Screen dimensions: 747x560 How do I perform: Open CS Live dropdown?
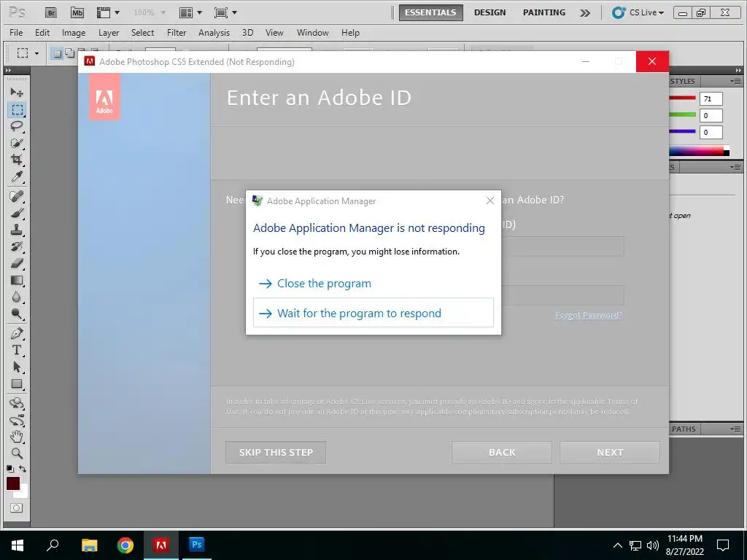pyautogui.click(x=638, y=13)
